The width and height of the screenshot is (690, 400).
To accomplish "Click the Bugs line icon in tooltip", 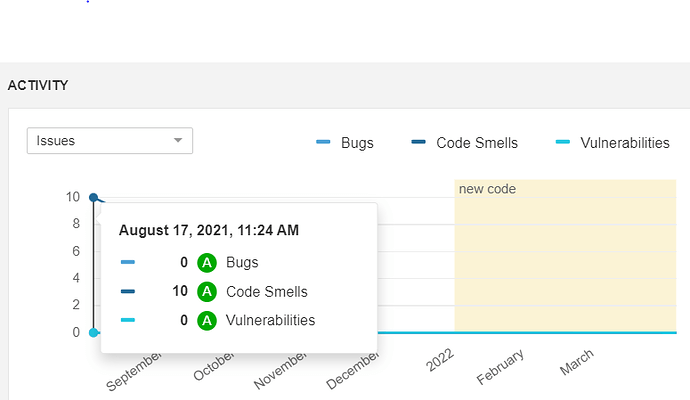I will 128,263.
